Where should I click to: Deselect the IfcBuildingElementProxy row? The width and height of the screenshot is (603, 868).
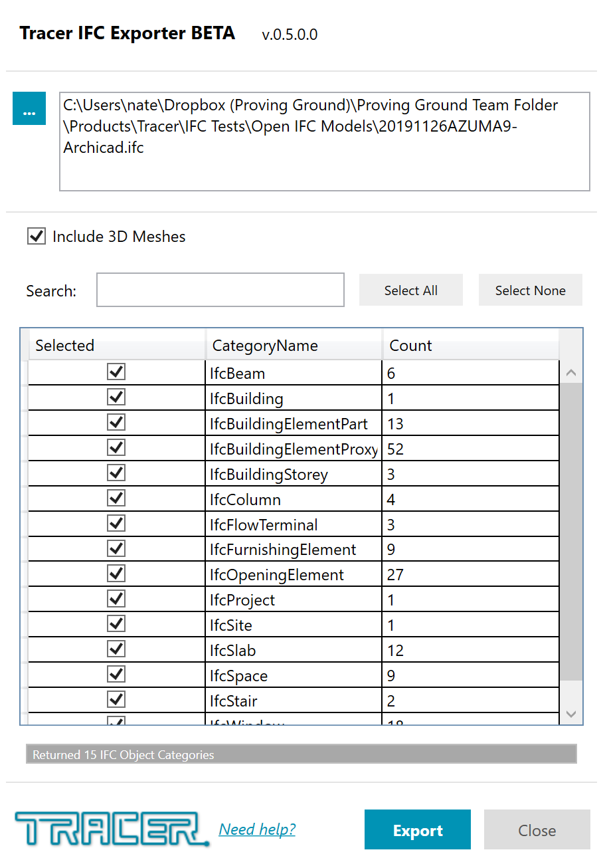coord(116,447)
